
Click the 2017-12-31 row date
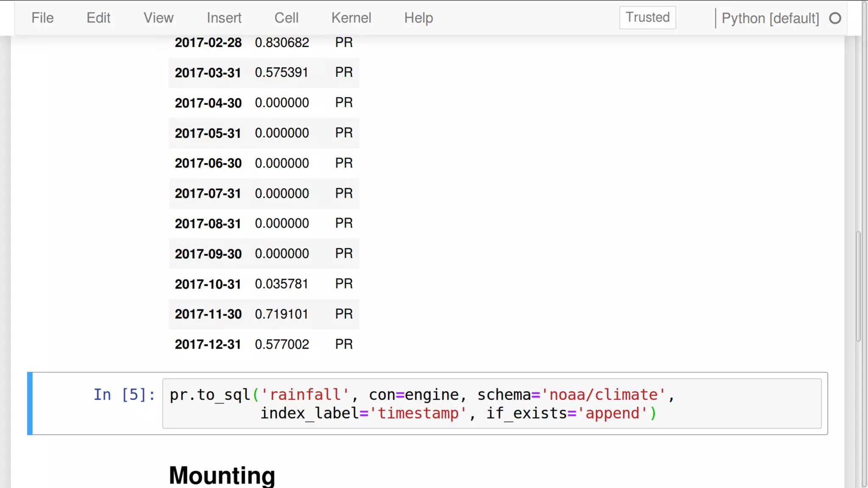click(208, 344)
